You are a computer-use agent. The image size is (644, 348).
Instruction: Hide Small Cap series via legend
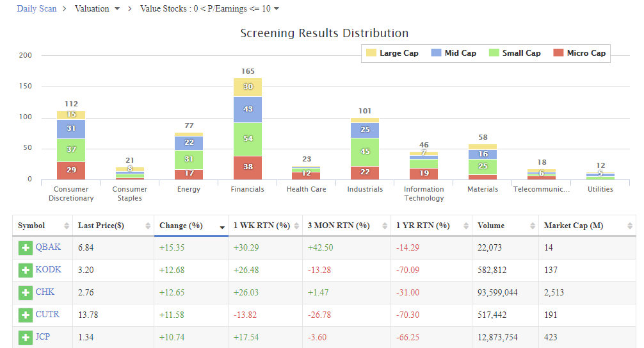tap(514, 53)
